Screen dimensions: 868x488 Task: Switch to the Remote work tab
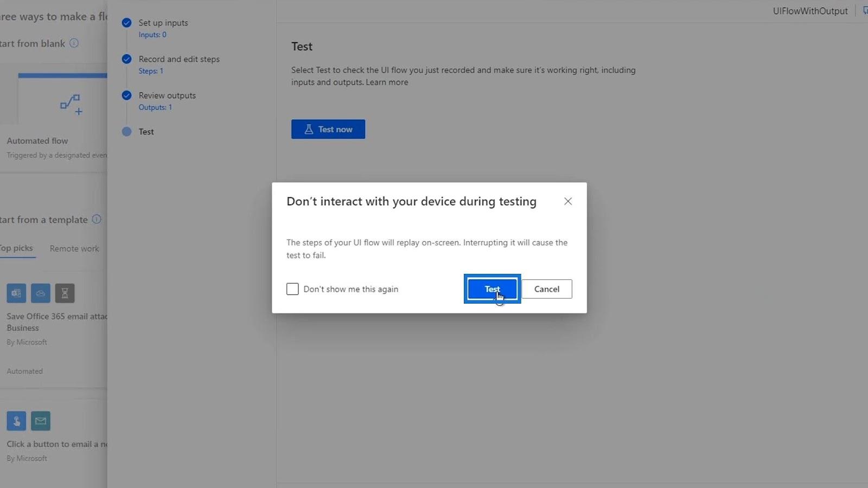click(74, 248)
